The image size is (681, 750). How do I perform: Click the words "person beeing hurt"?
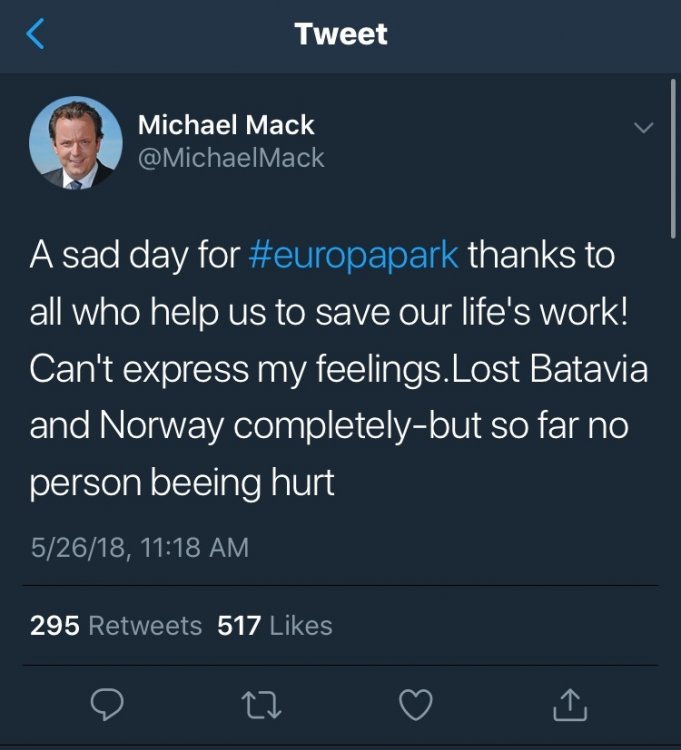(181, 483)
